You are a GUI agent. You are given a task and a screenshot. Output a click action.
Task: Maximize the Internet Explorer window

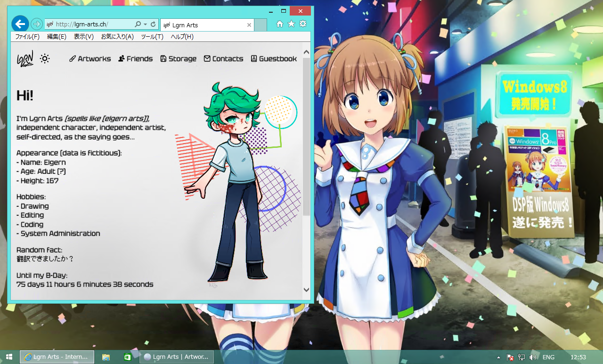point(283,11)
